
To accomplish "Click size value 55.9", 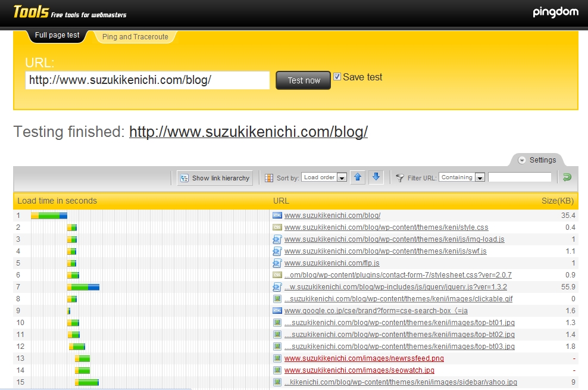I will [568, 287].
